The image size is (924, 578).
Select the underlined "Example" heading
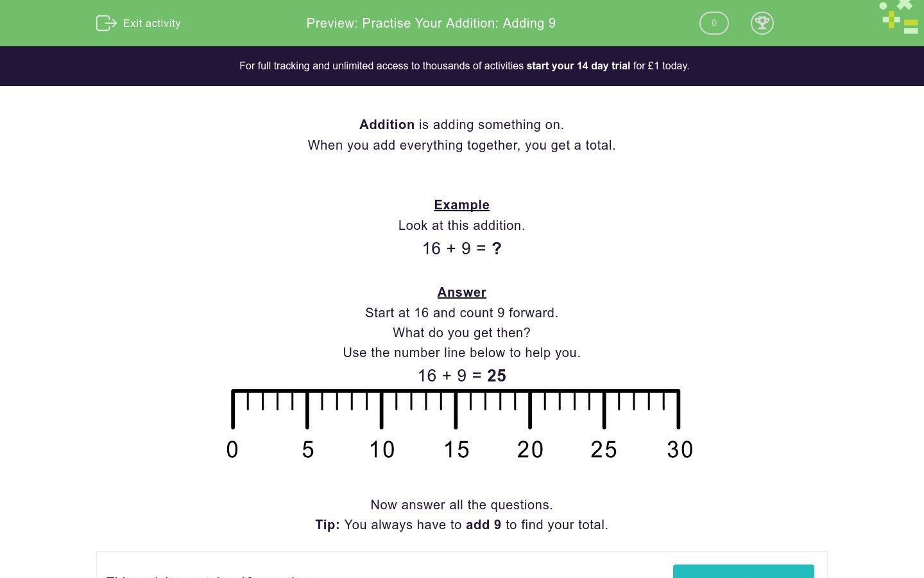461,205
